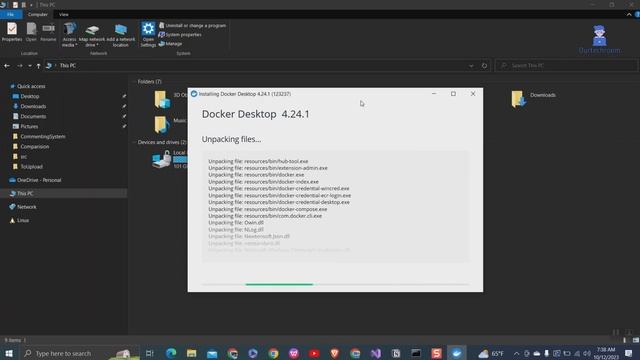Switch to Docker installer taskbar icon

click(456, 353)
